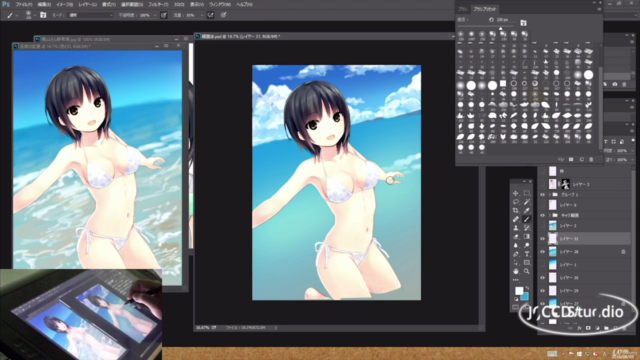640x360 pixels.
Task: Open the フィルター menu
Action: [x=158, y=4]
